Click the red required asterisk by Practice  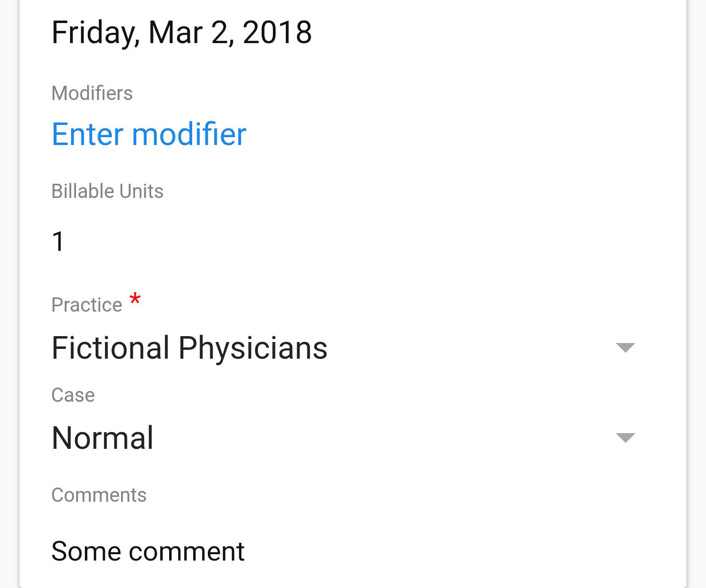tap(135, 298)
